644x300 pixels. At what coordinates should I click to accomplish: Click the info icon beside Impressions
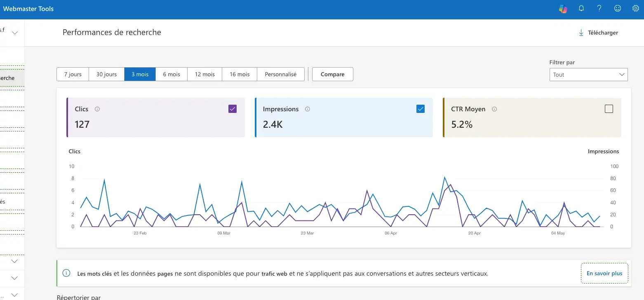pyautogui.click(x=308, y=109)
